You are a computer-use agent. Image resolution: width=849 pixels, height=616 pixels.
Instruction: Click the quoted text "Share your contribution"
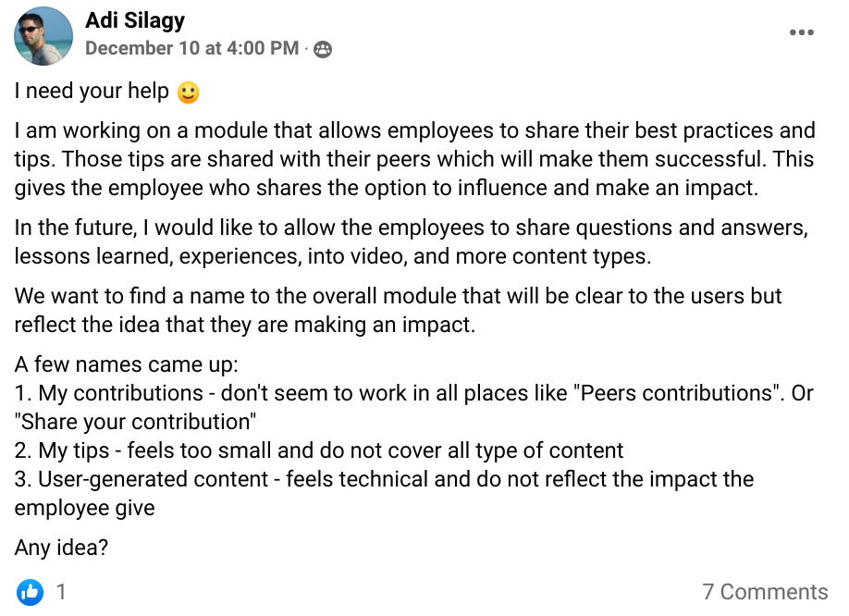[136, 422]
